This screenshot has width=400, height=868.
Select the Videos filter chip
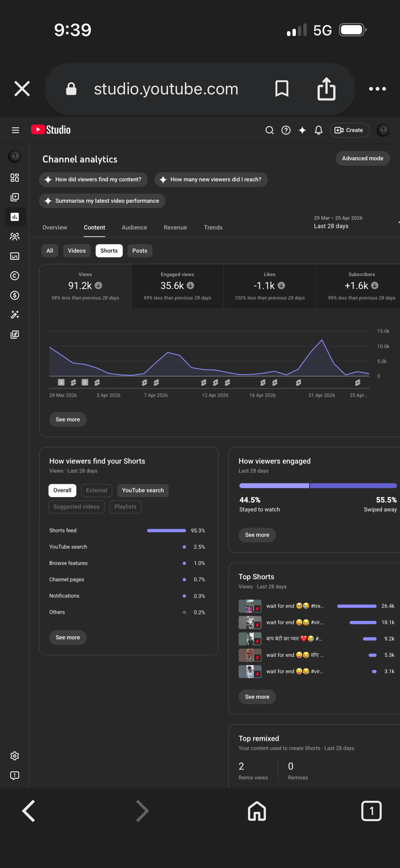coord(77,251)
